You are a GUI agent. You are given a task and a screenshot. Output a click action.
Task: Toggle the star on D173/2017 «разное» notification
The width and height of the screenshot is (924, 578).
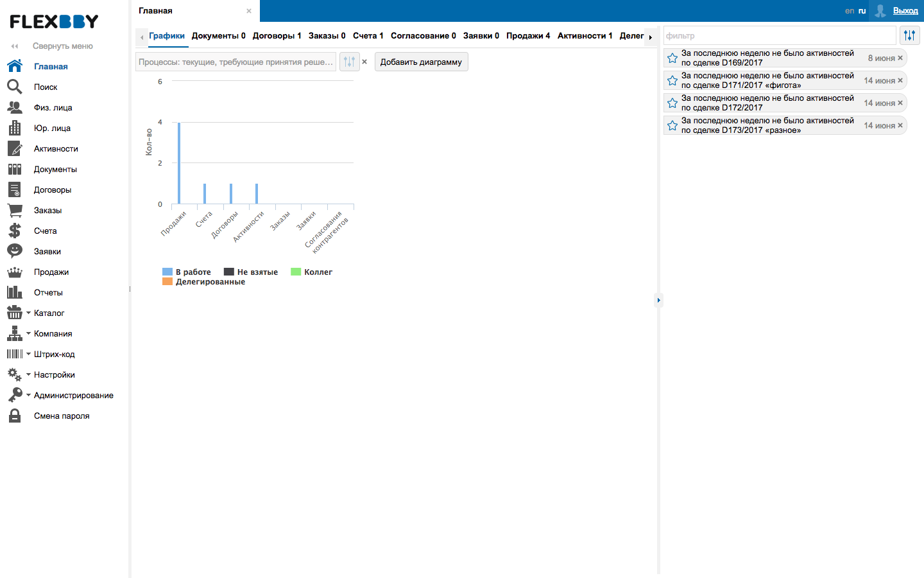click(672, 125)
